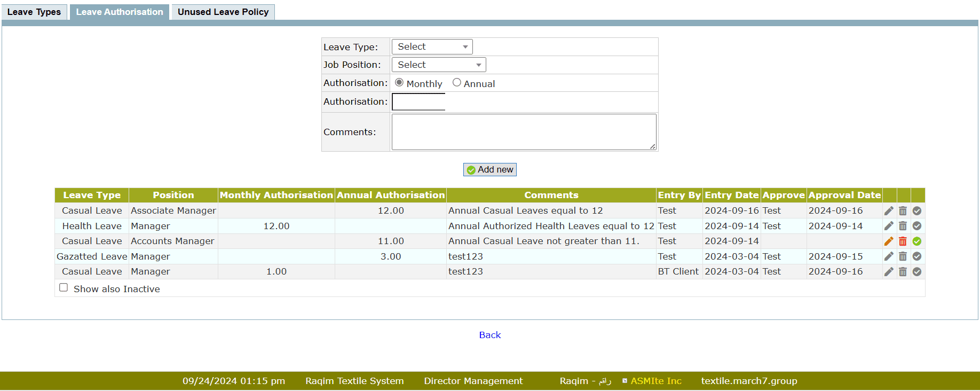The height and width of the screenshot is (391, 980).
Task: Edit the Casual Leave Associate Manager row
Action: coord(889,211)
